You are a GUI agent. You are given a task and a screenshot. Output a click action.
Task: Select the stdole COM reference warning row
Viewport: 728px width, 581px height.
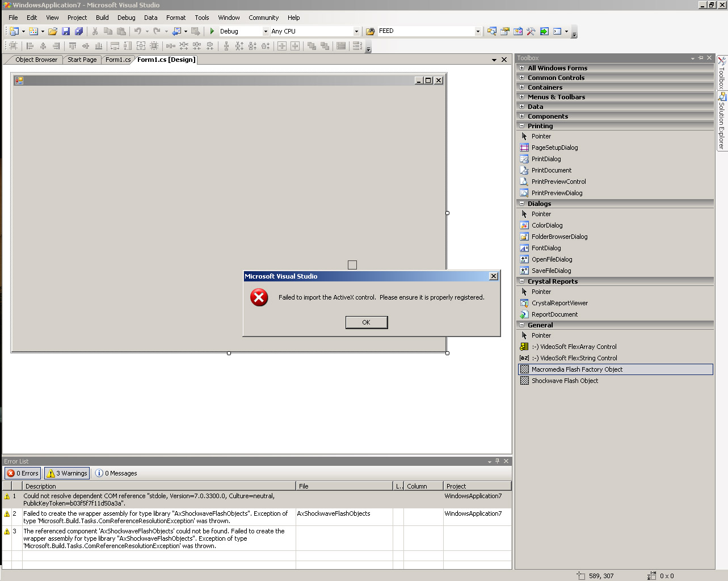click(256, 499)
